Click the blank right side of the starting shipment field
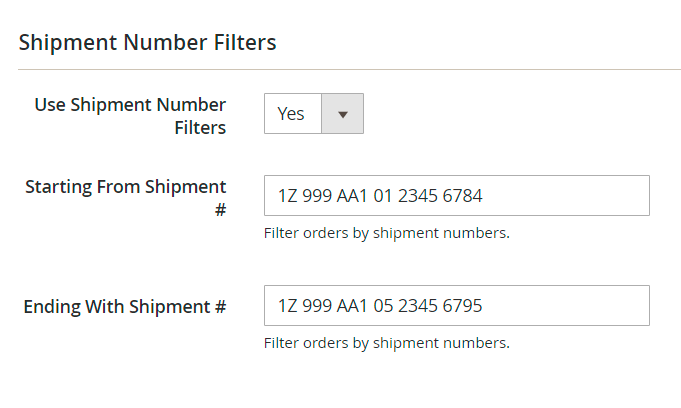Screen dimensions: 681x408 tap(580, 196)
